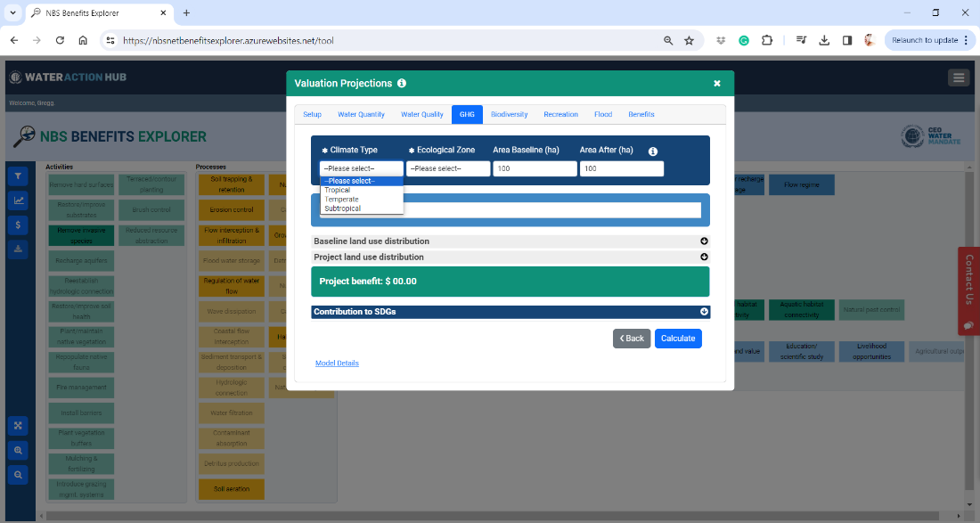Close the Valuation Projections dialog
980x523 pixels.
pyautogui.click(x=717, y=84)
